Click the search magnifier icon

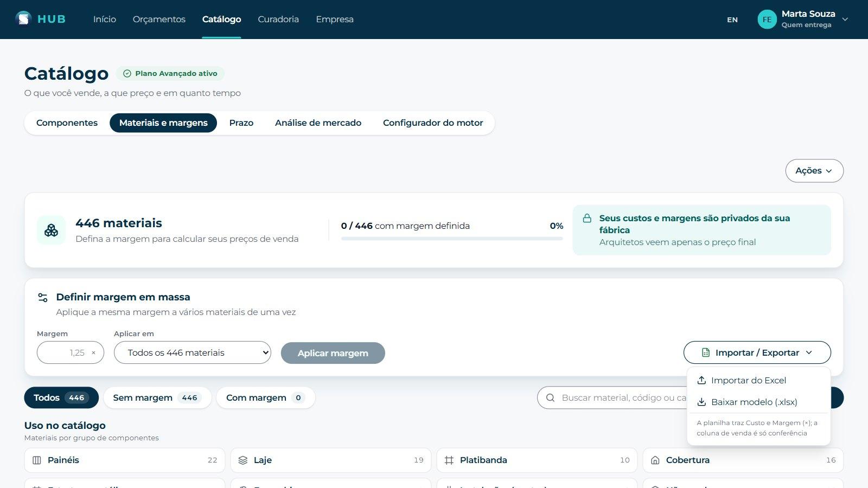coord(550,397)
